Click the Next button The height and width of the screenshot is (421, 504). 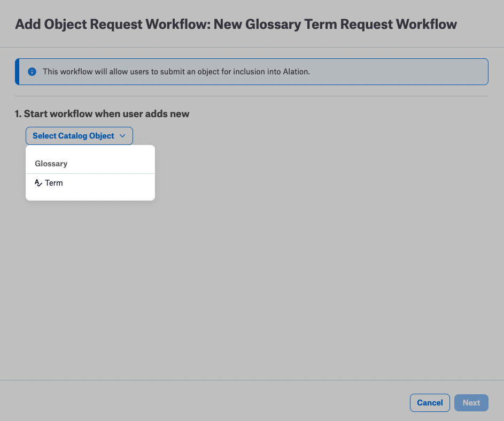tap(471, 403)
